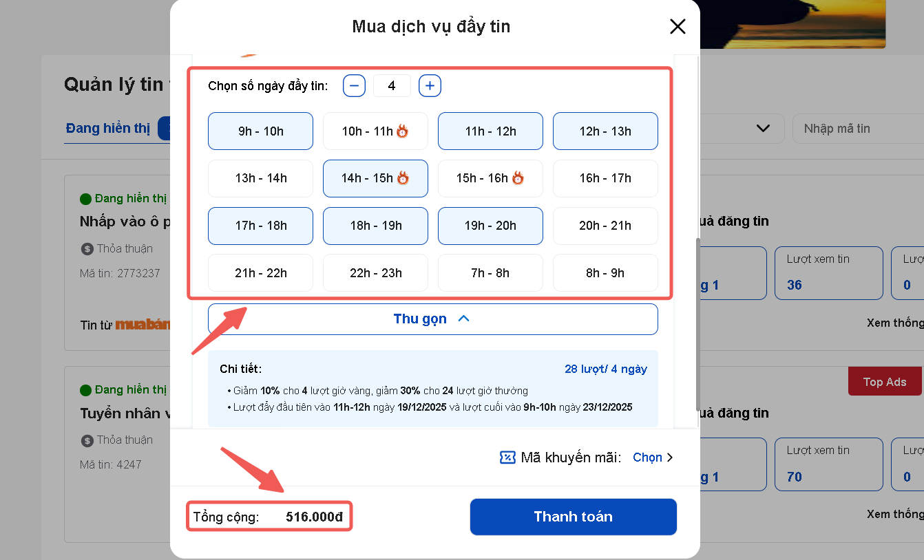Screen dimensions: 924x560
Task: Collapse time slots with Thu gọn
Action: (x=432, y=319)
